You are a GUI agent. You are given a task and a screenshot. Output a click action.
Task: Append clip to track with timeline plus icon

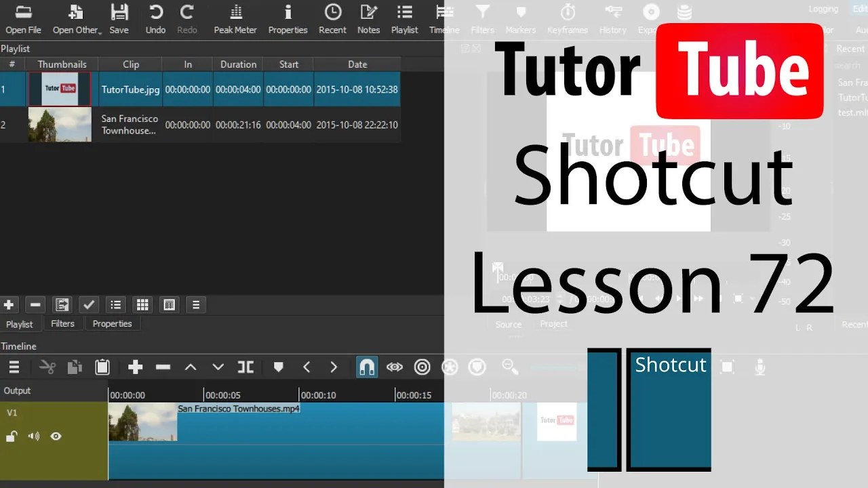pos(136,367)
